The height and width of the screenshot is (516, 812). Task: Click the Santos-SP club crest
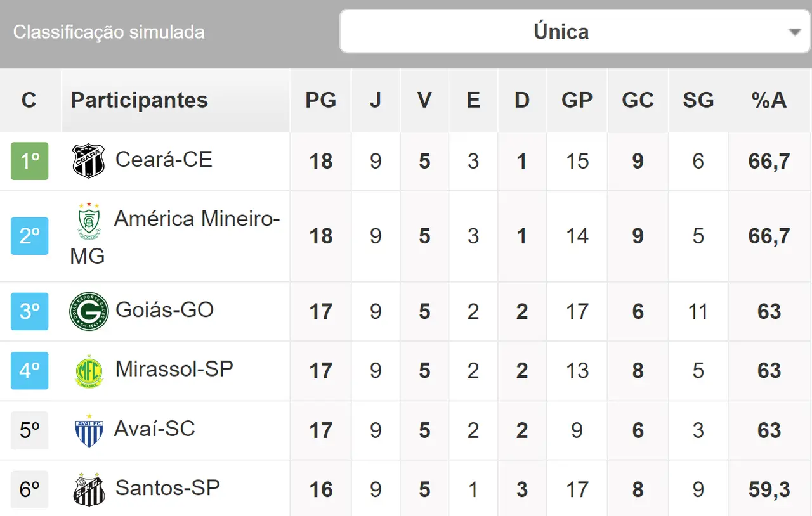pyautogui.click(x=89, y=489)
